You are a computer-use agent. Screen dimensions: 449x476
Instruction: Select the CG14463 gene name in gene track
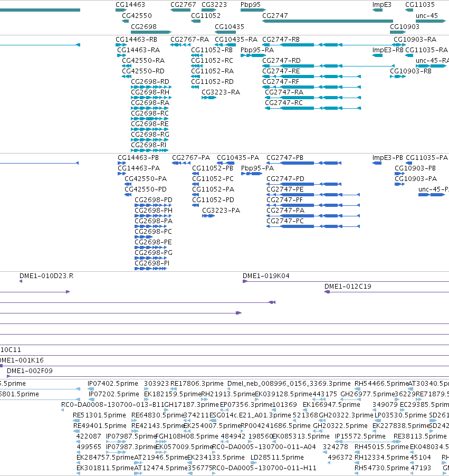(x=130, y=5)
